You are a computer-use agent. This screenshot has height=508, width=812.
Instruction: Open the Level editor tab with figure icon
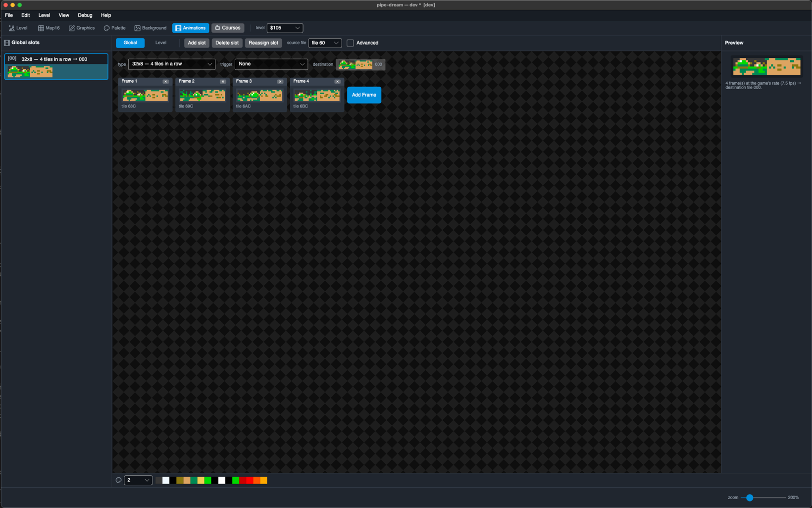(x=18, y=28)
